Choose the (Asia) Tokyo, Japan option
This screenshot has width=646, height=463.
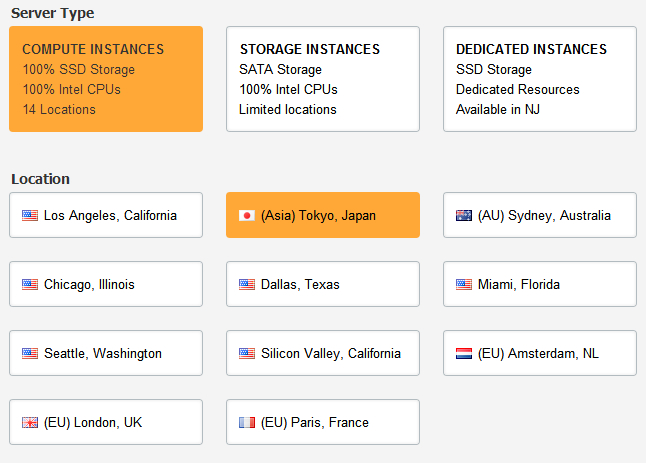point(318,215)
